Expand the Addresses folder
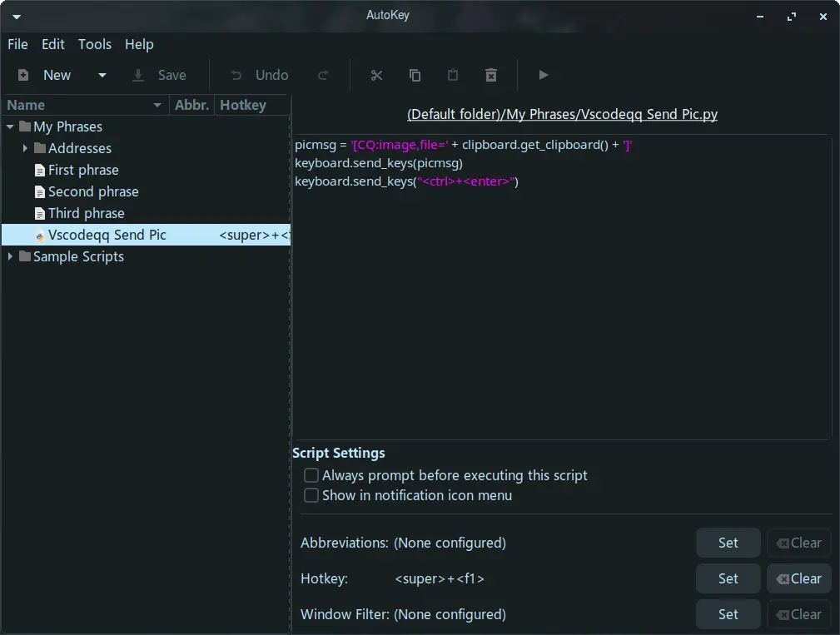 coord(25,148)
